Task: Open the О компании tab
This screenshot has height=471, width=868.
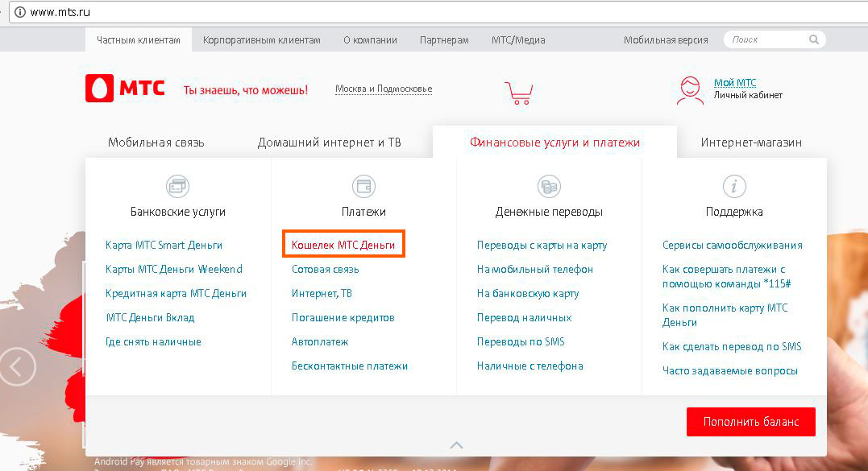Action: pyautogui.click(x=371, y=39)
